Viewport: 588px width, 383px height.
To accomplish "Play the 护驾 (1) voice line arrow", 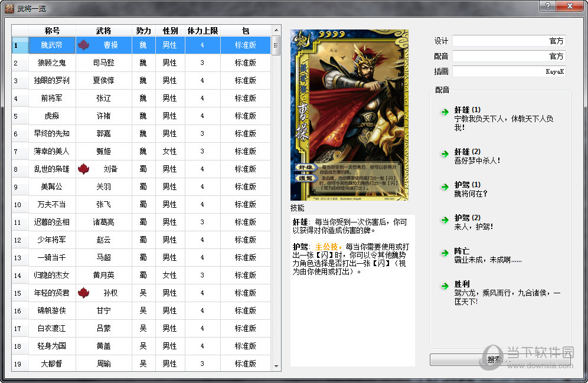I will pyautogui.click(x=445, y=187).
